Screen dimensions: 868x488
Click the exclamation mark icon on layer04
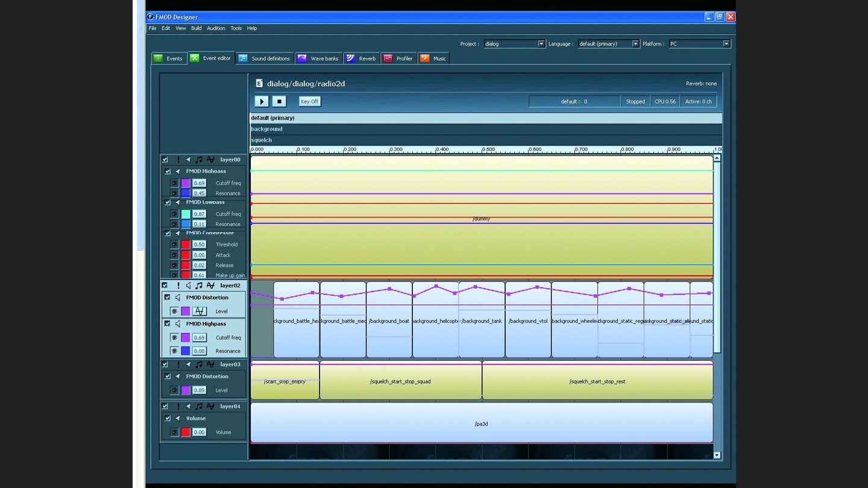pyautogui.click(x=178, y=407)
